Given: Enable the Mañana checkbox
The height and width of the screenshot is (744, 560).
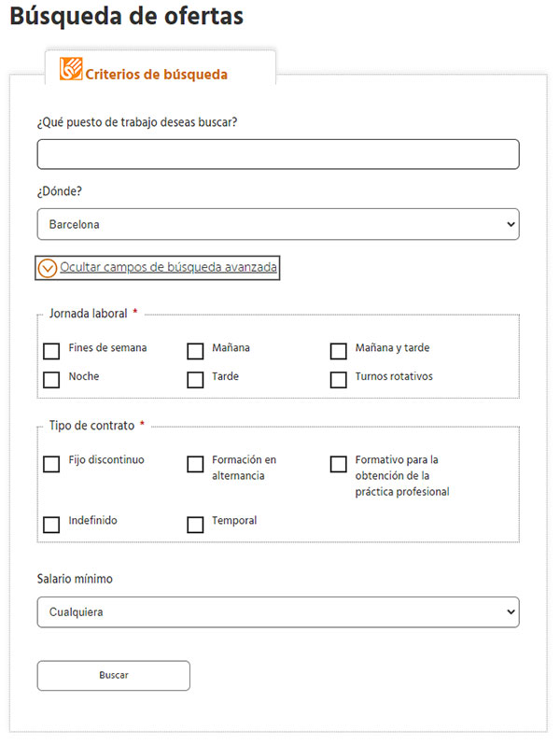Looking at the screenshot, I should [195, 351].
